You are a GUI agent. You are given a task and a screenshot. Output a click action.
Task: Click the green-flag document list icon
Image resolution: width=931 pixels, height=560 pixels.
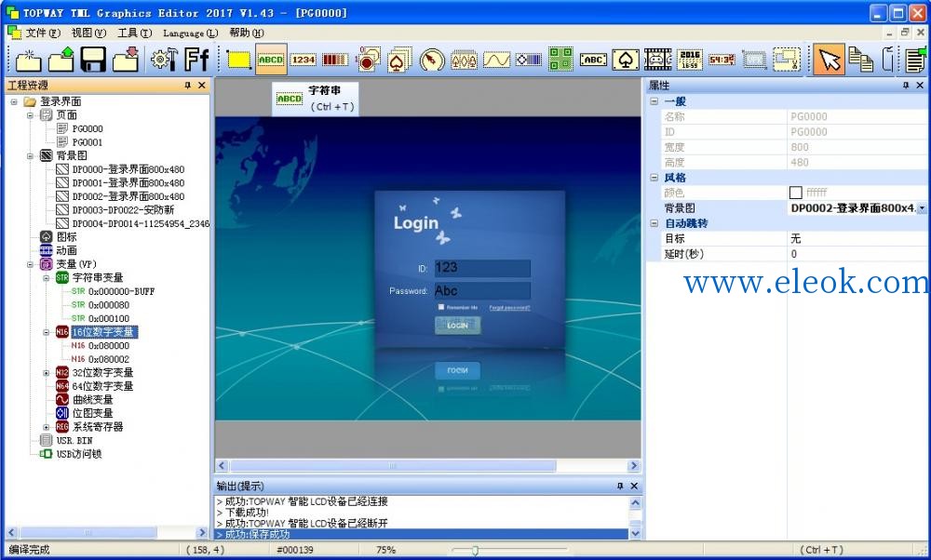(x=917, y=60)
